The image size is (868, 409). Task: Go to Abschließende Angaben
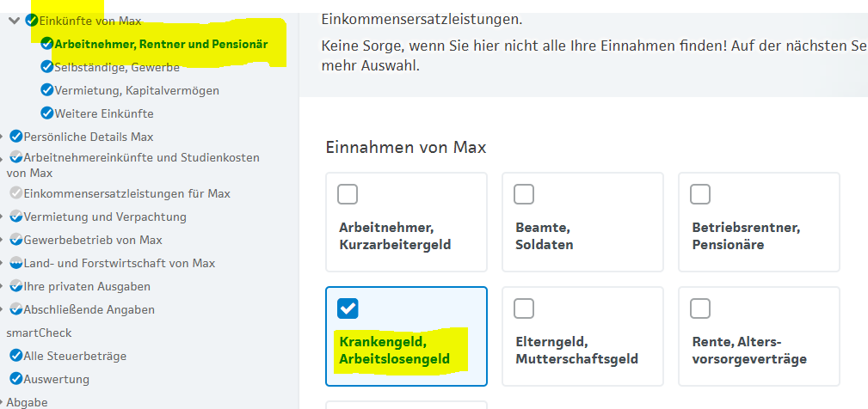89,309
